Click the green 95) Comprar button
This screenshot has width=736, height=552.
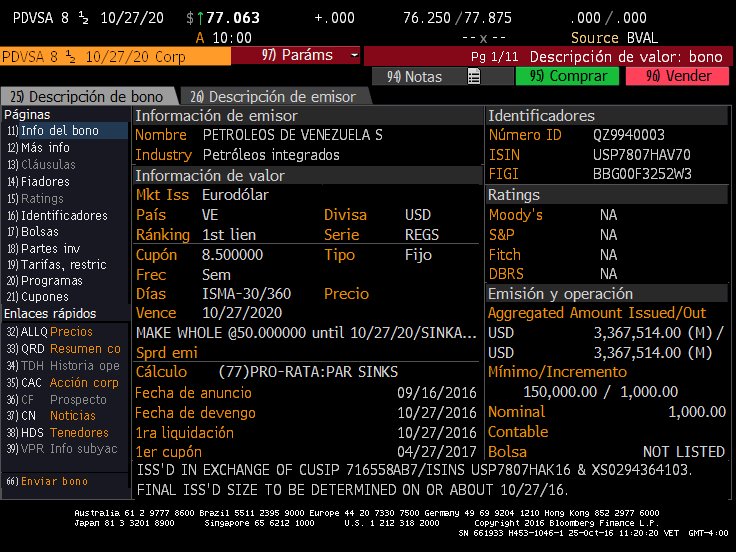coord(567,76)
